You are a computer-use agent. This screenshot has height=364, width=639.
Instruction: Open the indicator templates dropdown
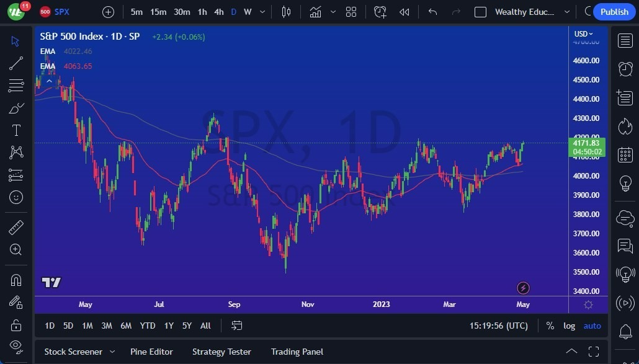[x=333, y=12]
